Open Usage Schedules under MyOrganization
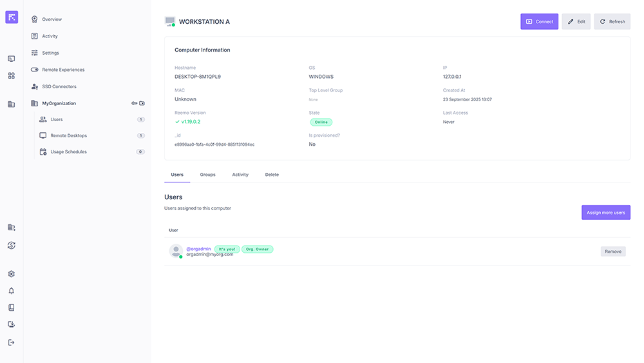Screen dimensions: 644x363 tap(68, 152)
